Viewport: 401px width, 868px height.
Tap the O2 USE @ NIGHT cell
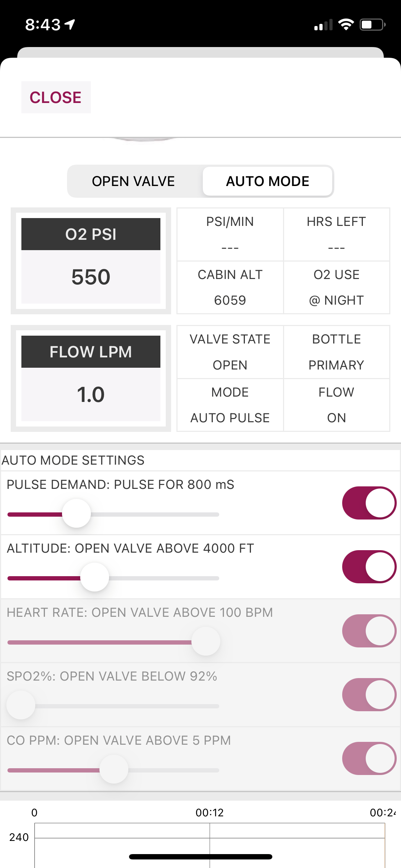click(336, 288)
